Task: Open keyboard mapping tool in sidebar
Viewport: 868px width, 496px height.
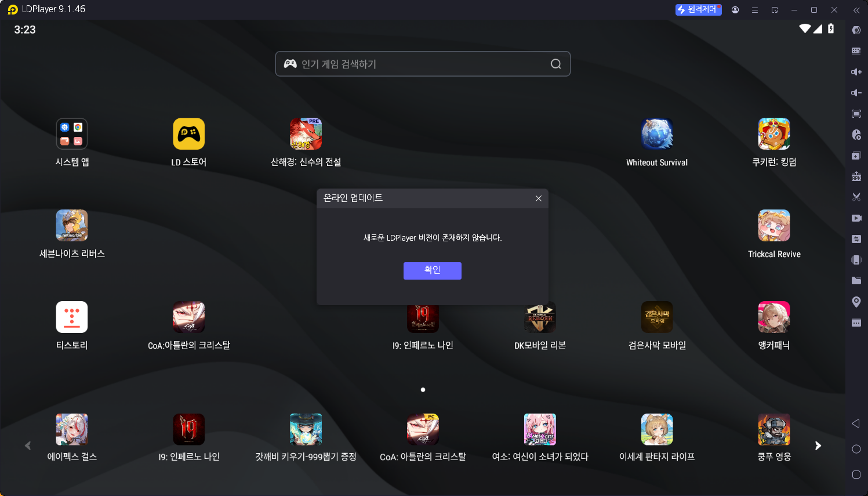Action: (856, 51)
